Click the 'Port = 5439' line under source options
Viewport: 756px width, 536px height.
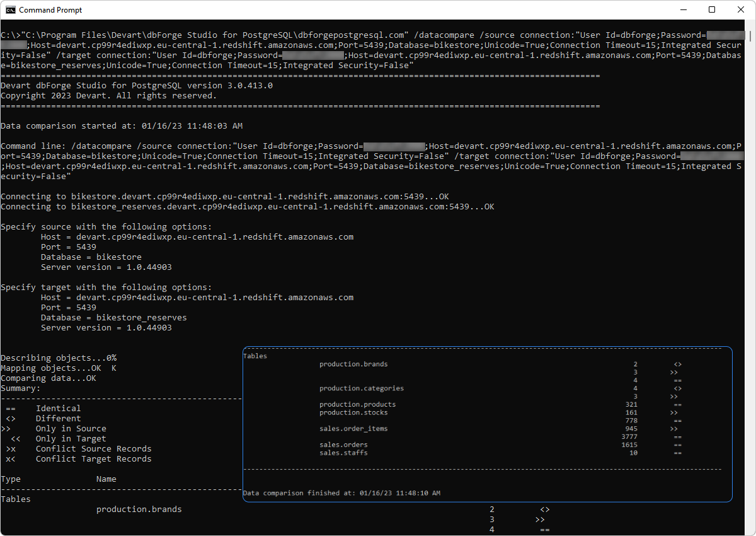[69, 247]
